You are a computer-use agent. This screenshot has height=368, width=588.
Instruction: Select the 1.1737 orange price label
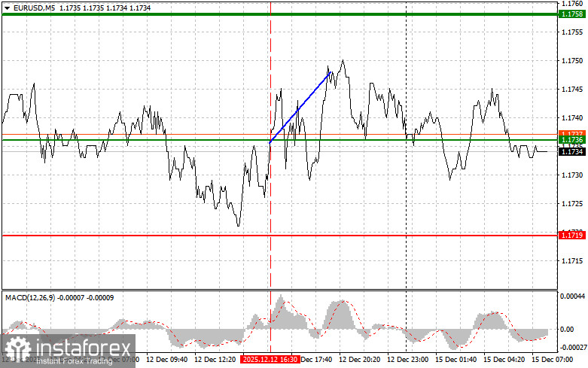(x=572, y=133)
